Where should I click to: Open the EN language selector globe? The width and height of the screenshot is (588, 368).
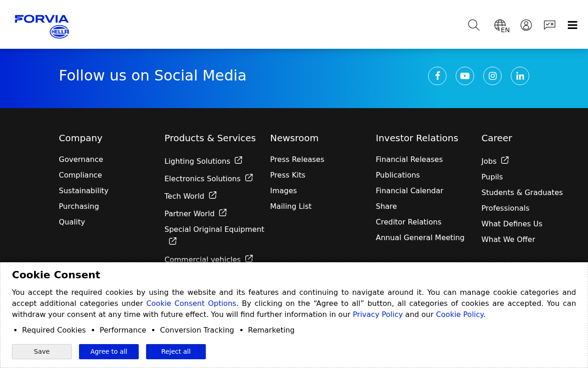(502, 26)
